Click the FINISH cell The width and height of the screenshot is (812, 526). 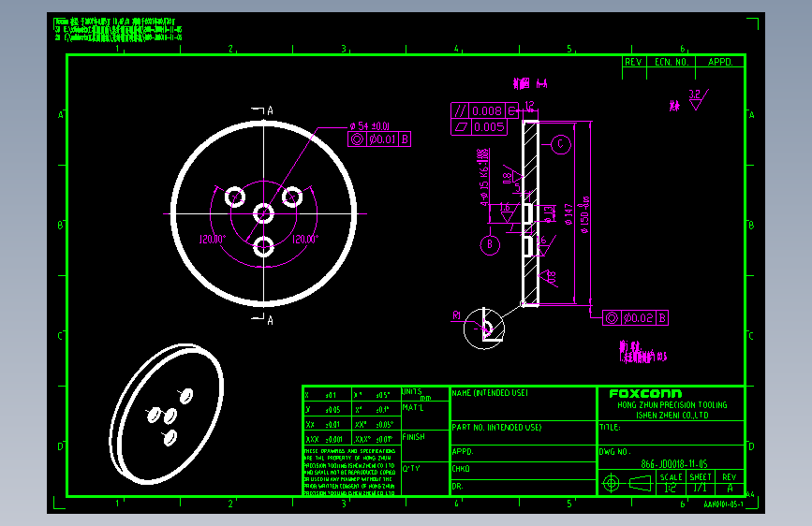pyautogui.click(x=425, y=446)
